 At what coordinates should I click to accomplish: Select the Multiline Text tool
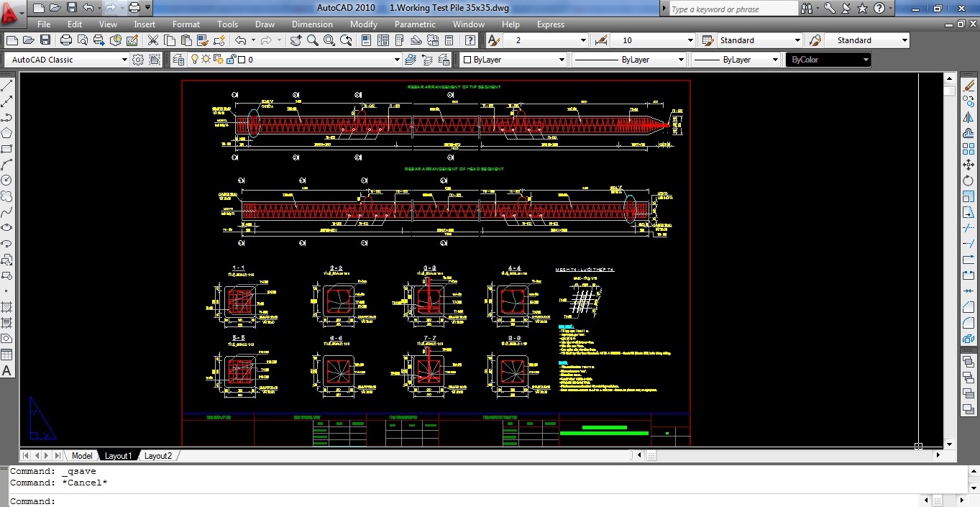[6, 371]
